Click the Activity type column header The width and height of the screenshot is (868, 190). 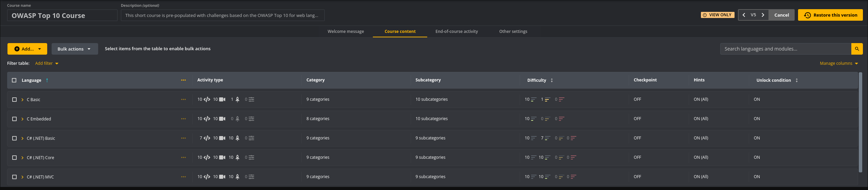tap(210, 80)
